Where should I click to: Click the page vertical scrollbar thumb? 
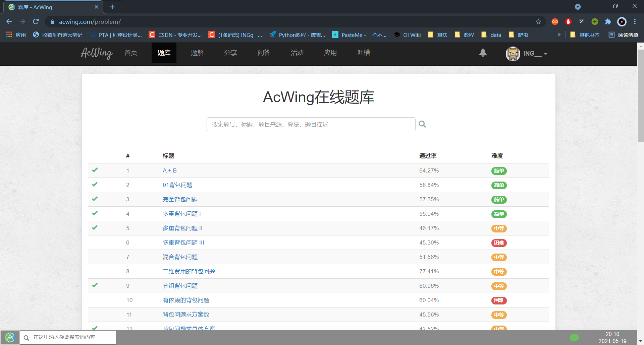coord(641,96)
